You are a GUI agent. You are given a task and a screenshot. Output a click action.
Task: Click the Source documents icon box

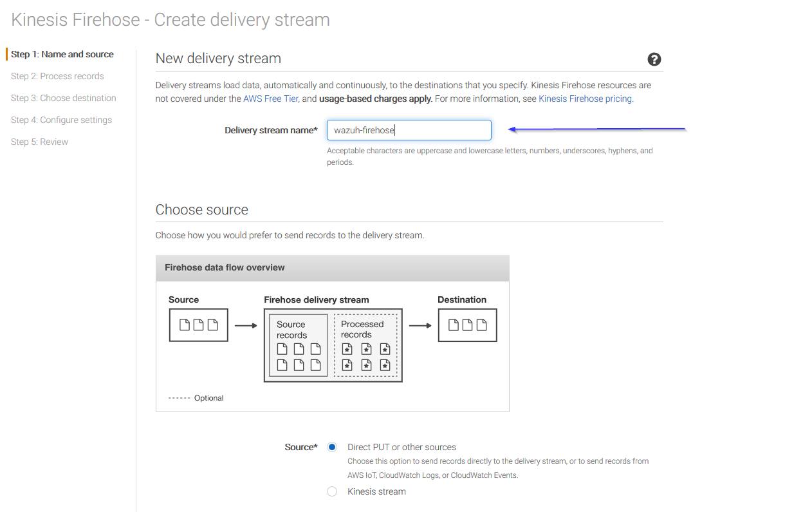pyautogui.click(x=198, y=325)
